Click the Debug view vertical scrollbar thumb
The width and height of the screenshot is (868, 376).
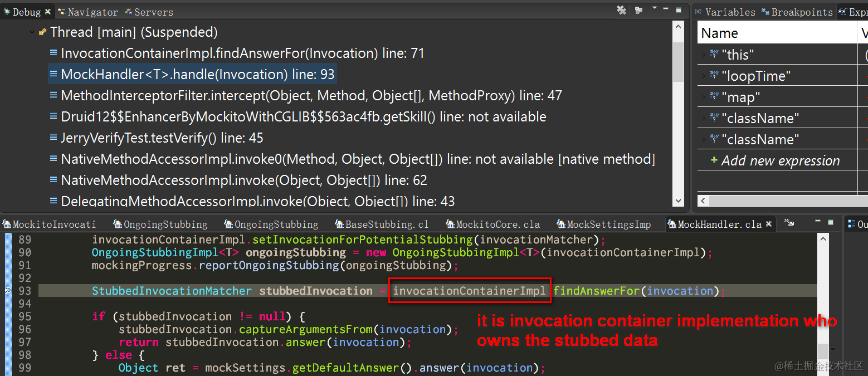click(x=678, y=62)
